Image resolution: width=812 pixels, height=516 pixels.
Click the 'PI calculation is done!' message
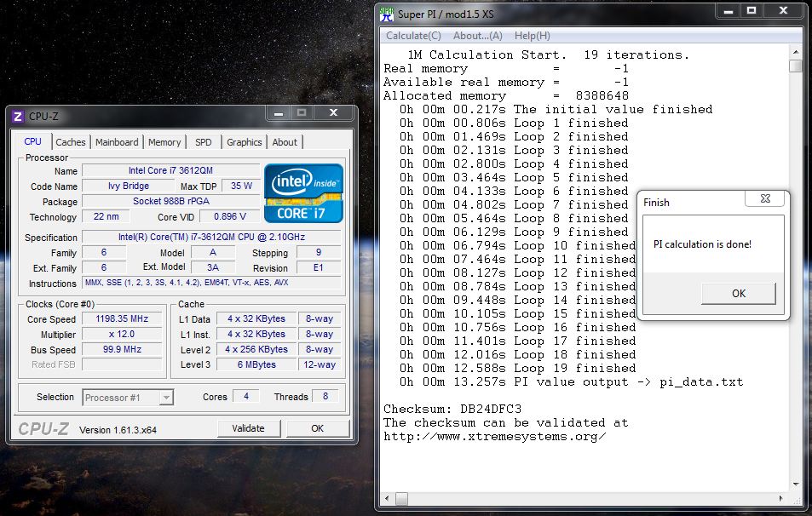(x=702, y=244)
